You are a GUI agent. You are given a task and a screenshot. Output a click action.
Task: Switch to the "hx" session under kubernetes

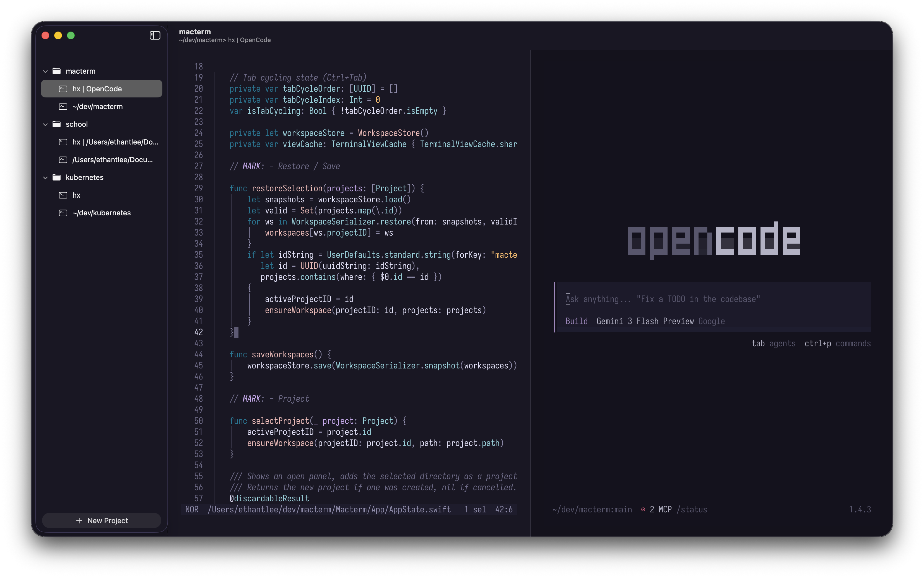click(76, 195)
